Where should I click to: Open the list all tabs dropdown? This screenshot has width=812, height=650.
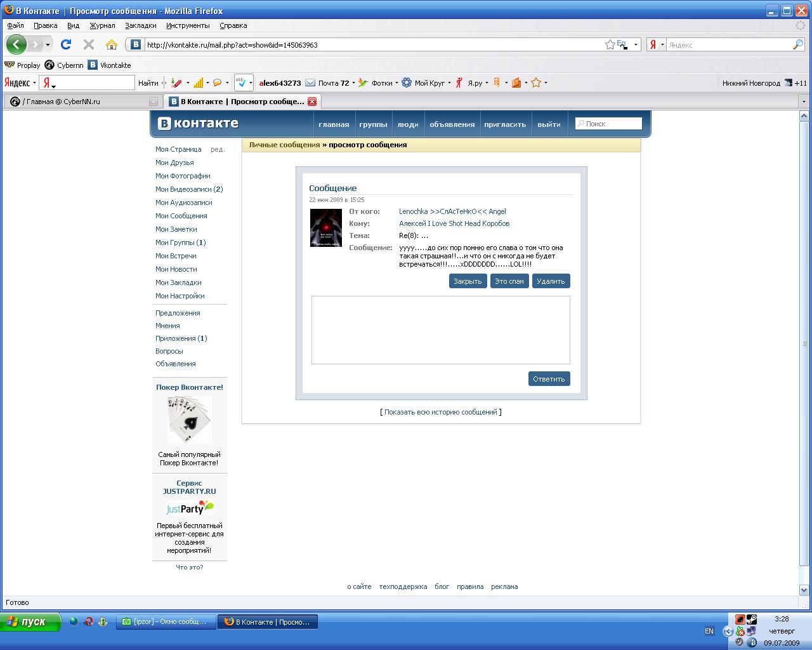point(804,101)
